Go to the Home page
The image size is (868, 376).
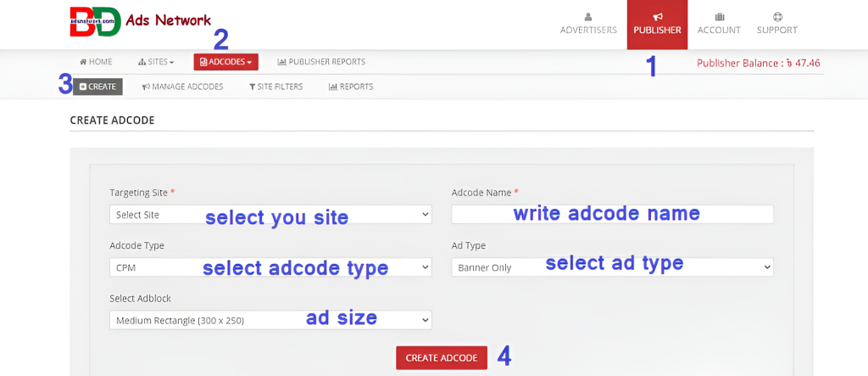click(x=96, y=62)
